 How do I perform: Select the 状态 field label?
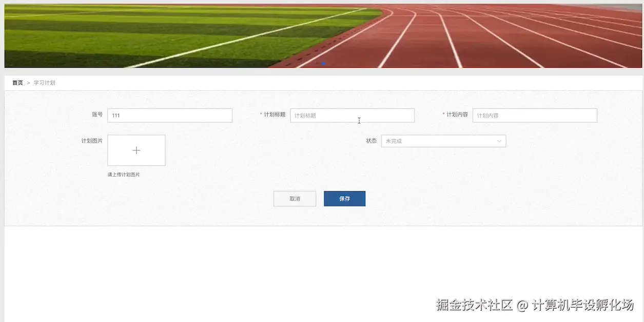[x=372, y=141]
